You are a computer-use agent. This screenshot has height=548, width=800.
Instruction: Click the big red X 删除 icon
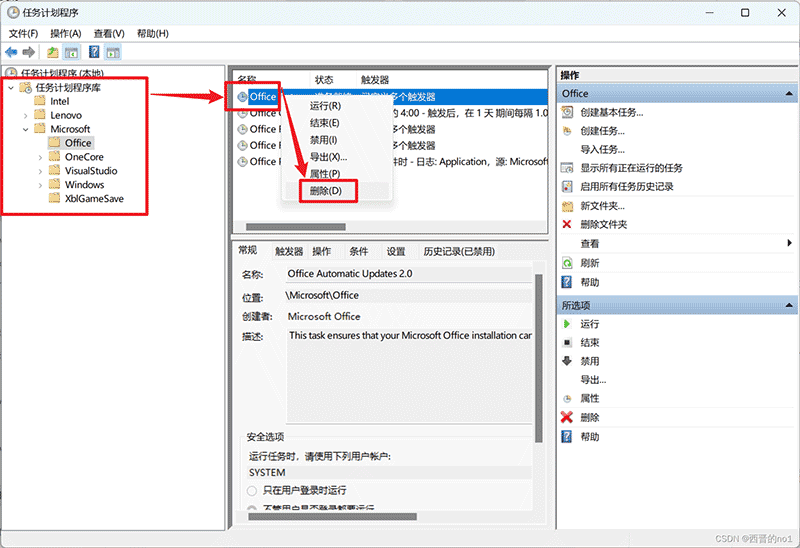pos(567,417)
